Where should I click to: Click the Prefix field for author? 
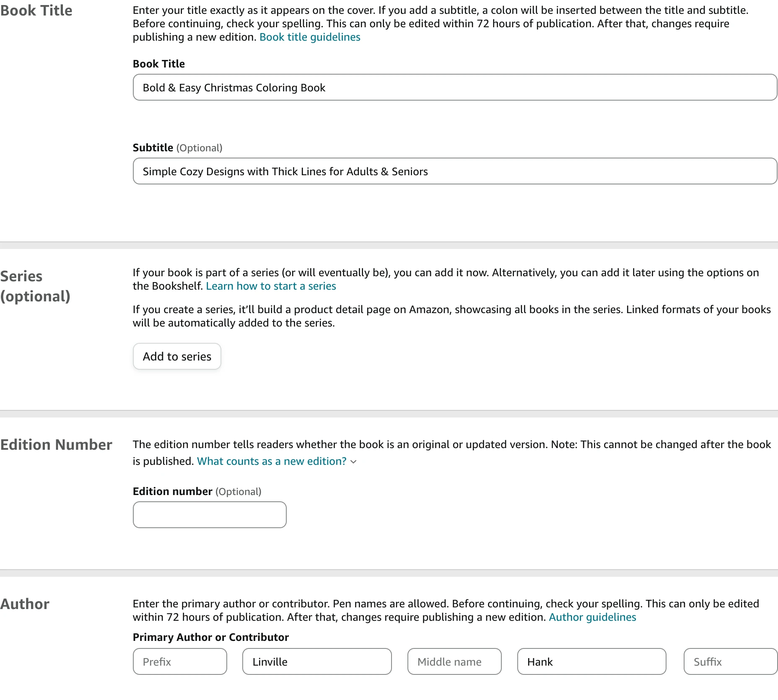[180, 661]
